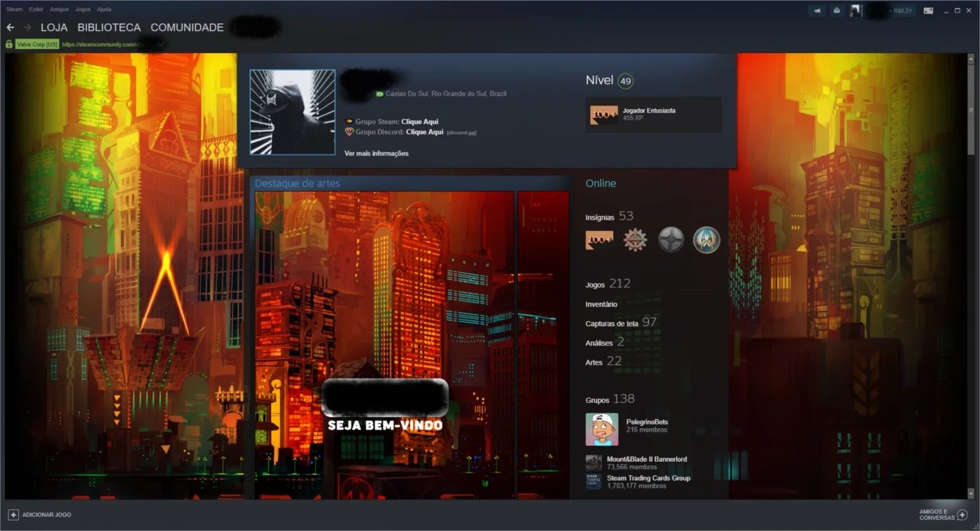This screenshot has height=531, width=980.
Task: Open Steam Trading Cards Group name link
Action: click(648, 478)
